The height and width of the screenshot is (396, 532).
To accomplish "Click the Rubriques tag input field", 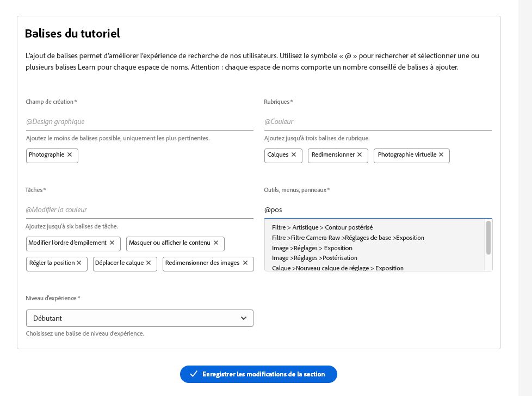I will pos(378,122).
